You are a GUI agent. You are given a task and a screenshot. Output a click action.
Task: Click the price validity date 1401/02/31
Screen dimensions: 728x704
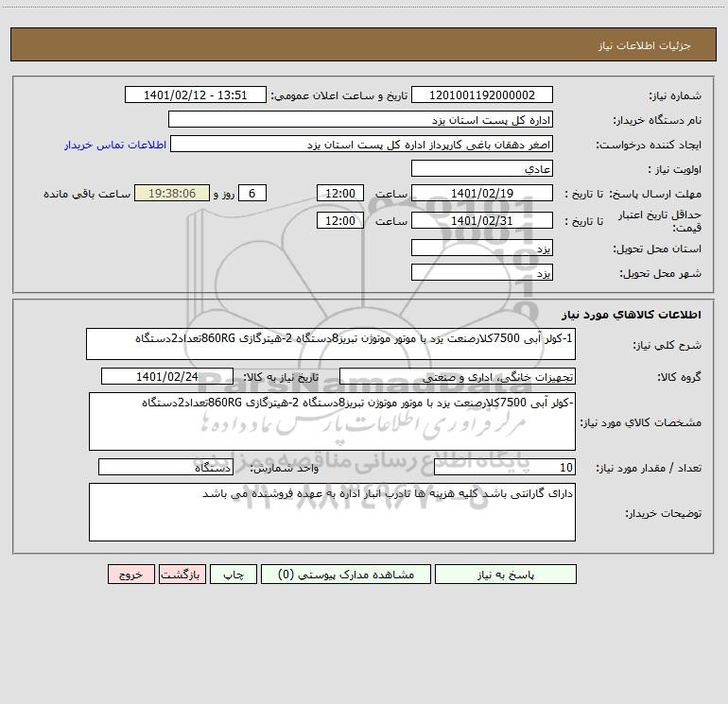point(482,220)
